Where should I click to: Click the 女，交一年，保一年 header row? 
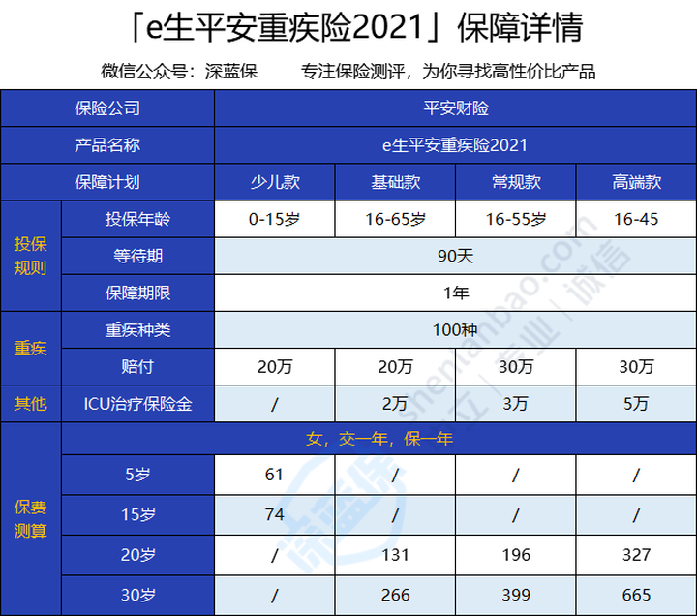click(x=379, y=439)
